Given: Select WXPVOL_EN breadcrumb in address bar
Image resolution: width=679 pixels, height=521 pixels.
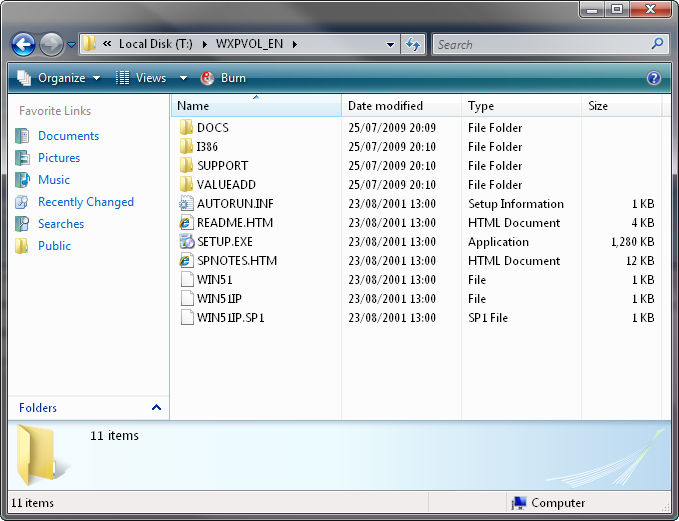Looking at the screenshot, I should [249, 44].
